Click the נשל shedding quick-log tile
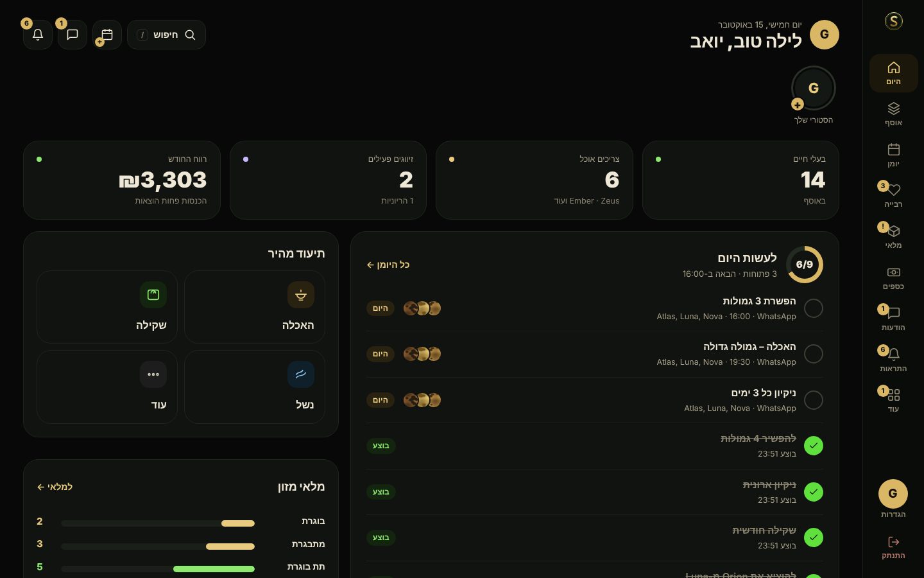Viewport: 924px width, 578px height. click(x=255, y=387)
